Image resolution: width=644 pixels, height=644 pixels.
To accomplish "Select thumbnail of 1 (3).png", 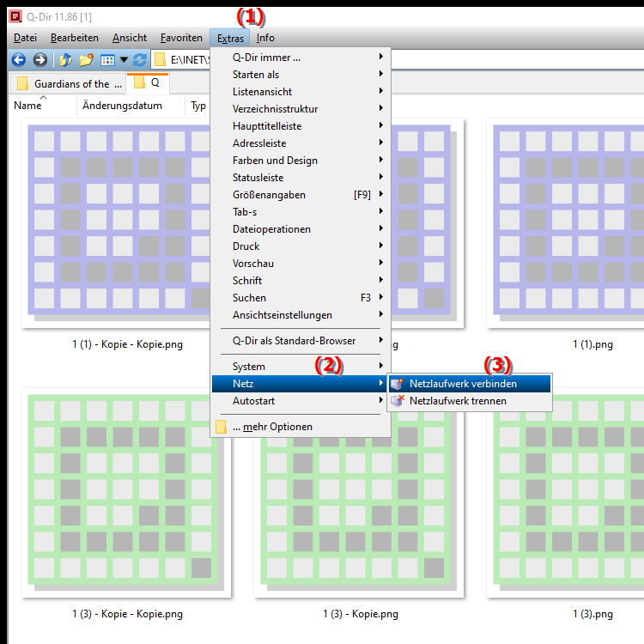I will (x=567, y=493).
